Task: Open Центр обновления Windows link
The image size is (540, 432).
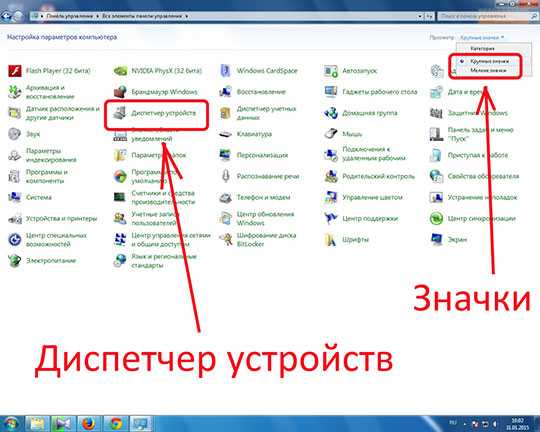Action: [x=265, y=219]
